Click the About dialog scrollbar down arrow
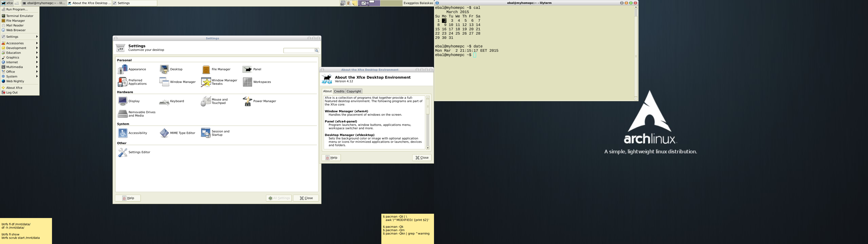 click(x=428, y=148)
